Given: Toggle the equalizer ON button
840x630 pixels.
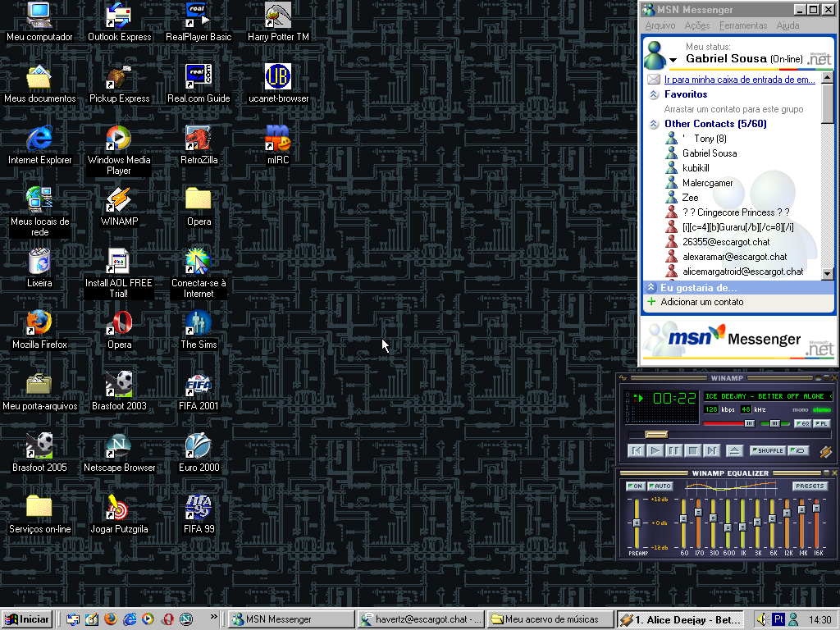Looking at the screenshot, I should (x=635, y=486).
